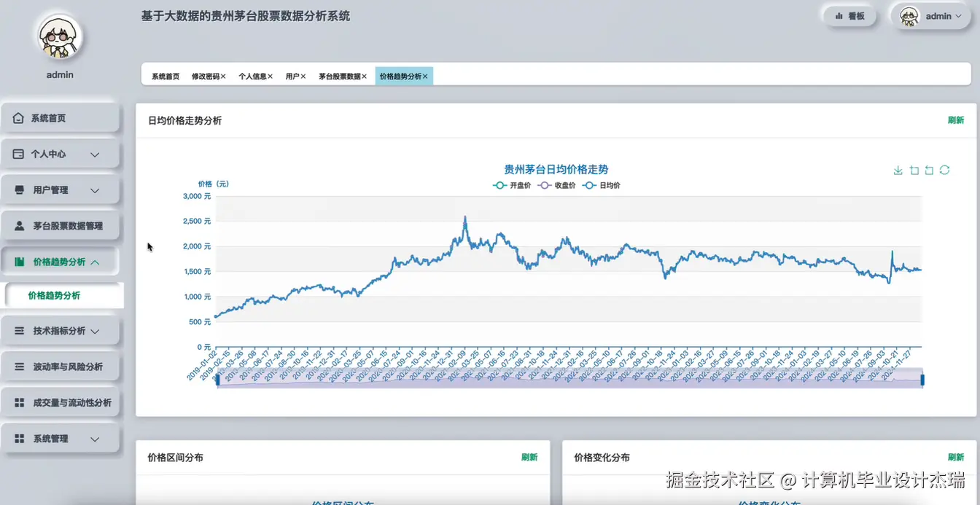The image size is (980, 505).
Task: Click the bar-chart icon in 看板 button
Action: point(839,16)
